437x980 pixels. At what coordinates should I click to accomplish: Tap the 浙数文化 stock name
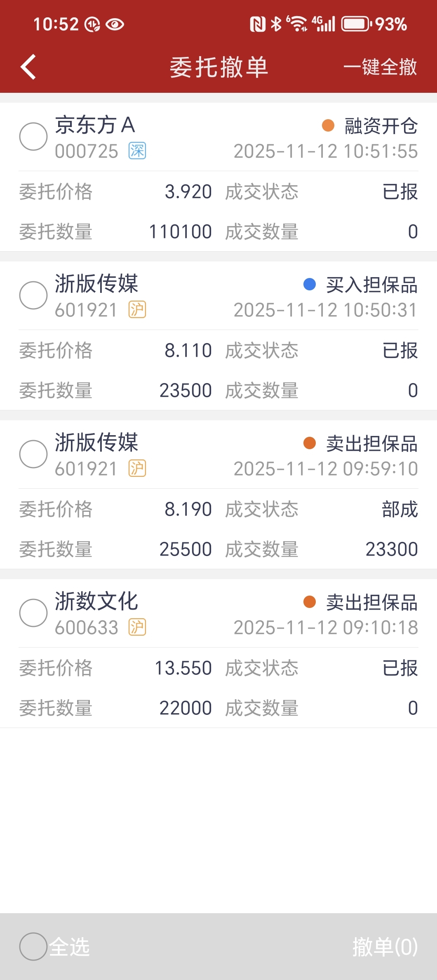[x=96, y=601]
